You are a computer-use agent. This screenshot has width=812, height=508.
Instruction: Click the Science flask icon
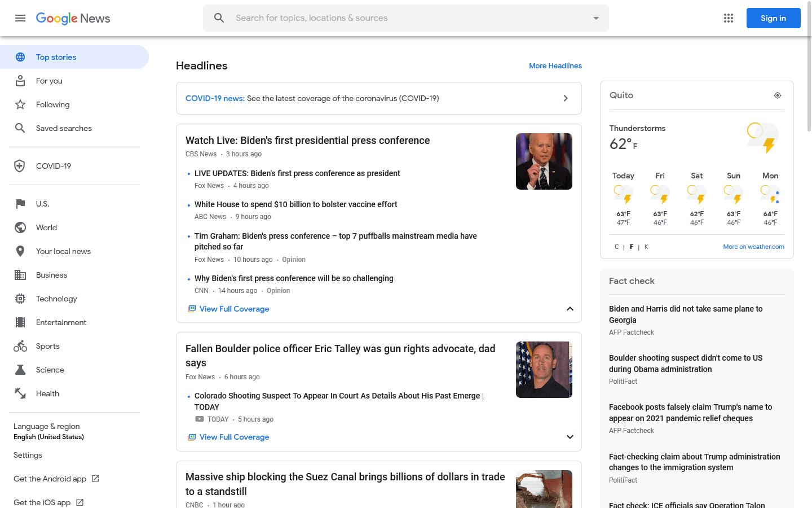[x=20, y=370]
